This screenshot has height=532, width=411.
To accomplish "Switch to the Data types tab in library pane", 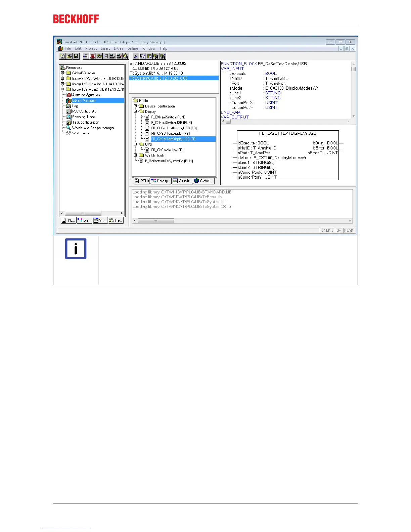I will (x=161, y=181).
